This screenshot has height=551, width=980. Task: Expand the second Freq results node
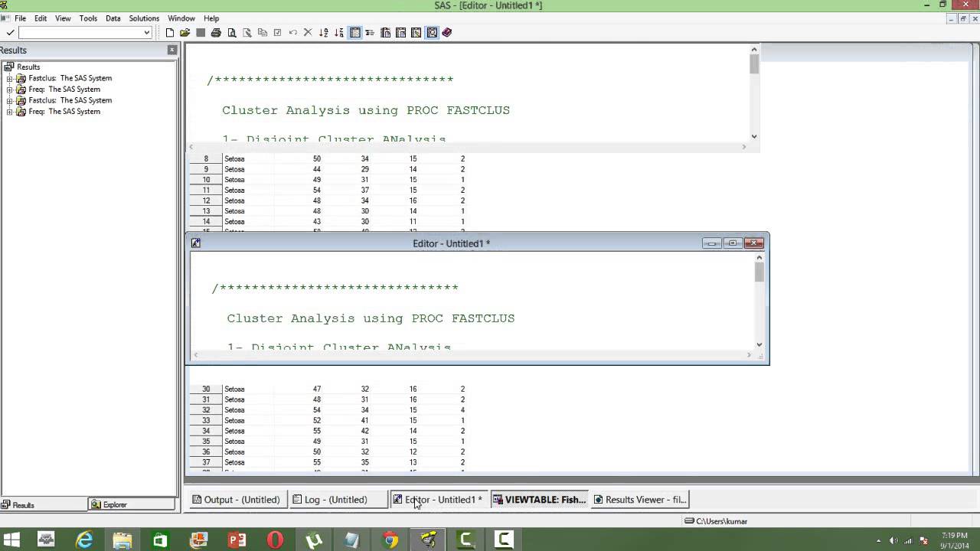(x=9, y=112)
